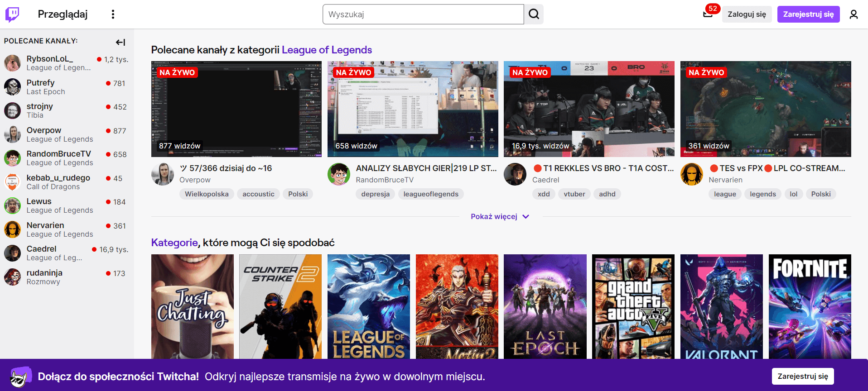Image resolution: width=868 pixels, height=391 pixels.
Task: Open Grand Theft Auto V category cover
Action: coord(633,307)
